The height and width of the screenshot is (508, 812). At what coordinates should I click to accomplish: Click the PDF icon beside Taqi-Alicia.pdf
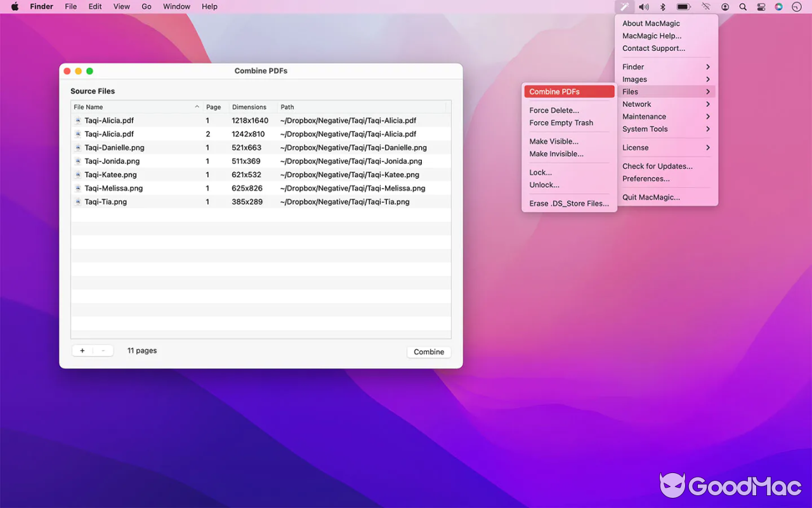tap(77, 120)
